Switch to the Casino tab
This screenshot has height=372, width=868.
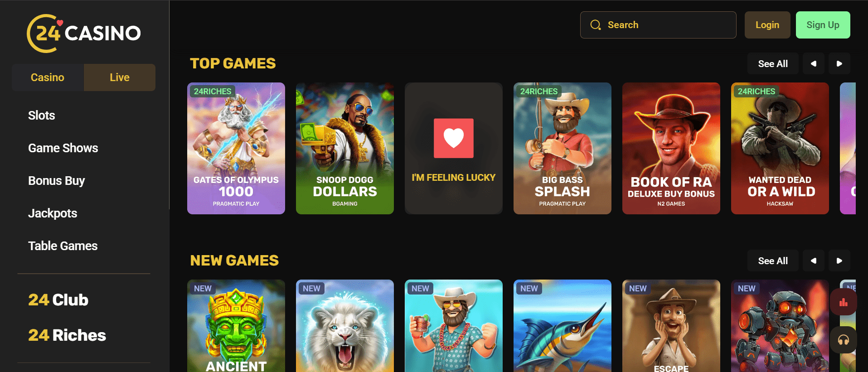point(48,77)
